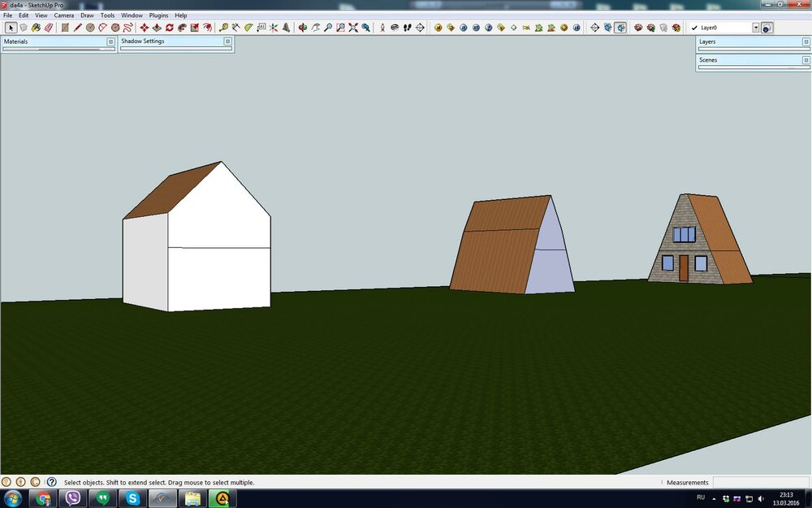Open the Layer0 dropdown arrow

pyautogui.click(x=756, y=27)
